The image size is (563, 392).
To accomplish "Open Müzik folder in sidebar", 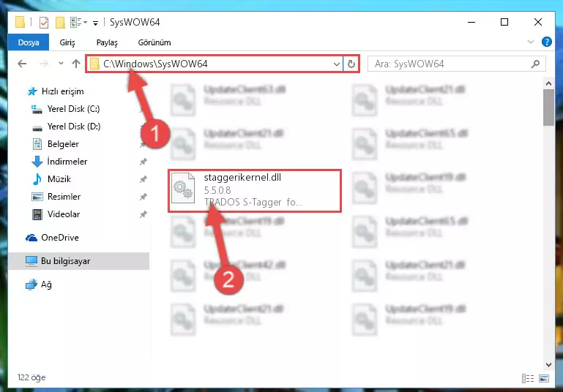I will coord(59,179).
